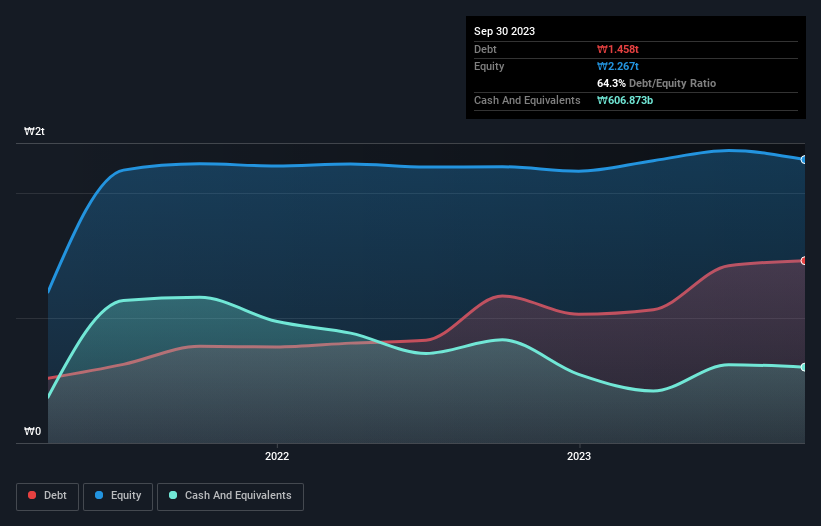Select the Cash endpoint marker on teal line

click(804, 367)
